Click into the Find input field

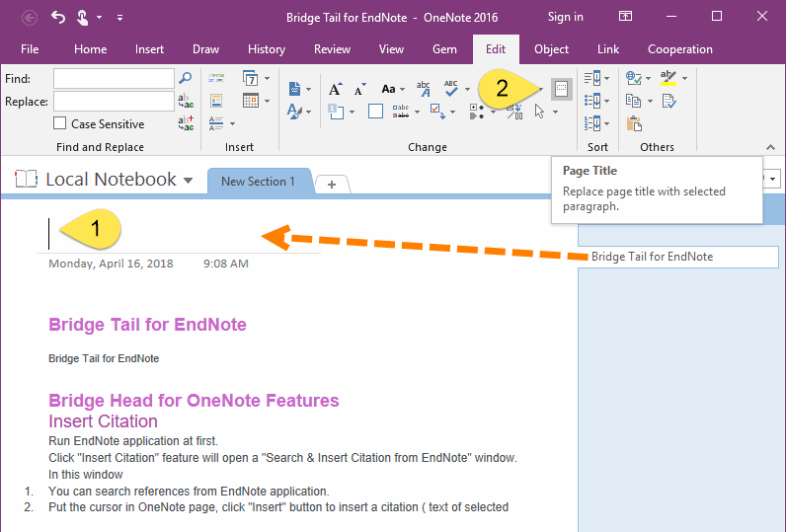114,79
